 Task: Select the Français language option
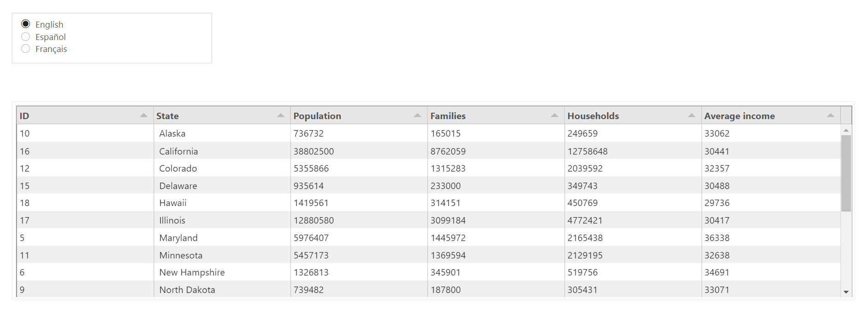tap(26, 48)
